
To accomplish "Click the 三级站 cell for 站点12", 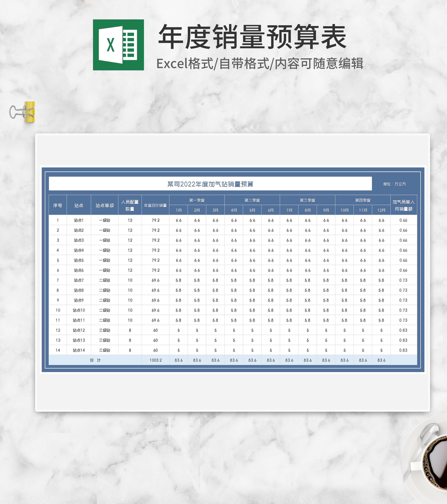I will point(105,330).
